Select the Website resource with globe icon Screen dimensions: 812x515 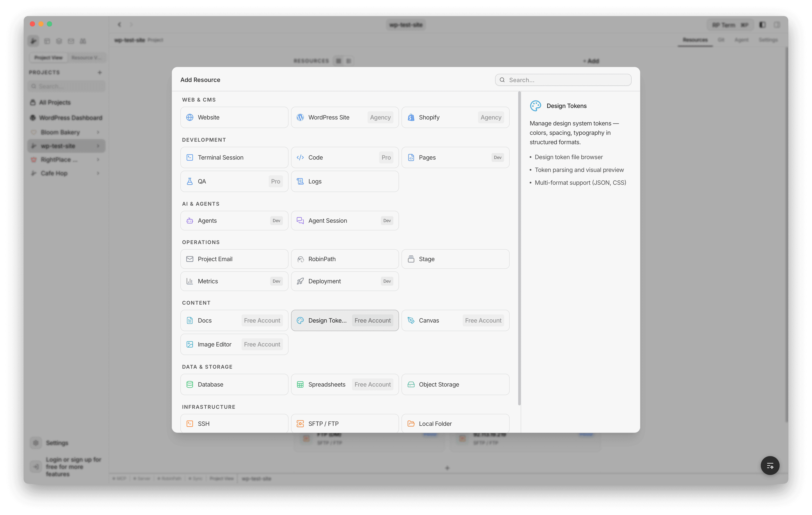[234, 117]
